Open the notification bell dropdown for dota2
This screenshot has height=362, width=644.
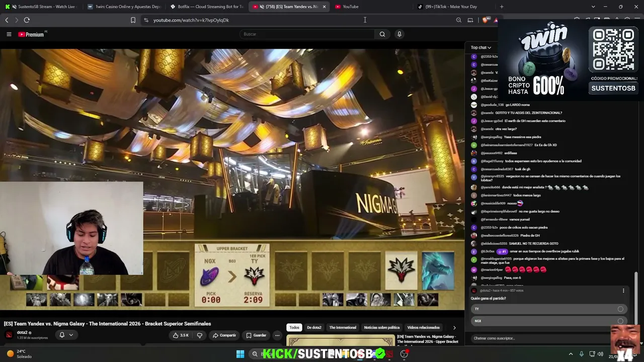(66, 335)
